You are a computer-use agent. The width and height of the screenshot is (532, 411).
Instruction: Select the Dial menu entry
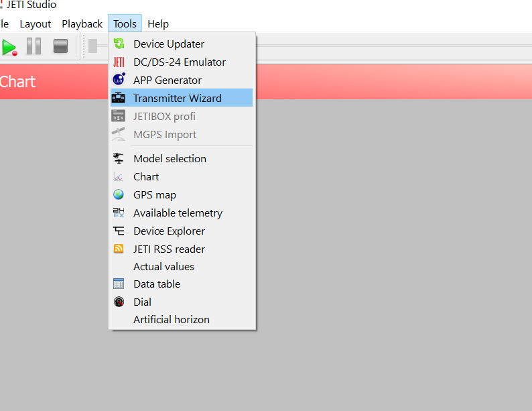(x=182, y=302)
